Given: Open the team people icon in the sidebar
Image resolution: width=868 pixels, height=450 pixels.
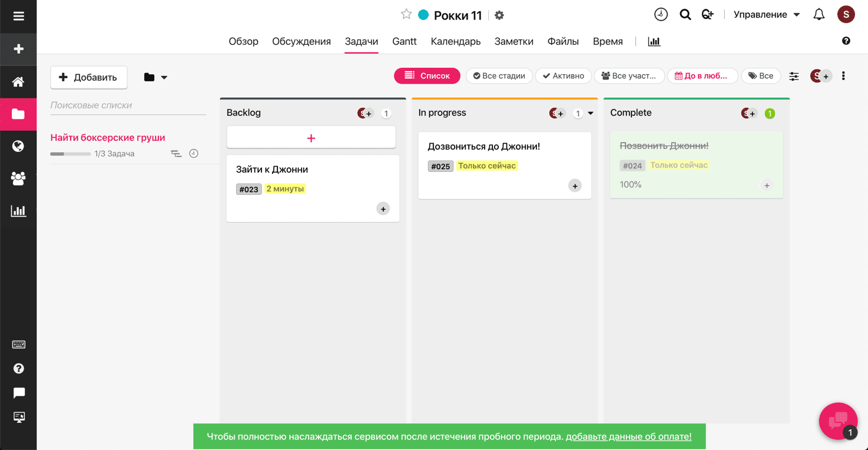Looking at the screenshot, I should [18, 178].
